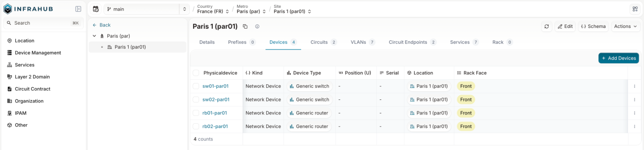
Task: Click the branch selector up-down arrows
Action: click(184, 9)
